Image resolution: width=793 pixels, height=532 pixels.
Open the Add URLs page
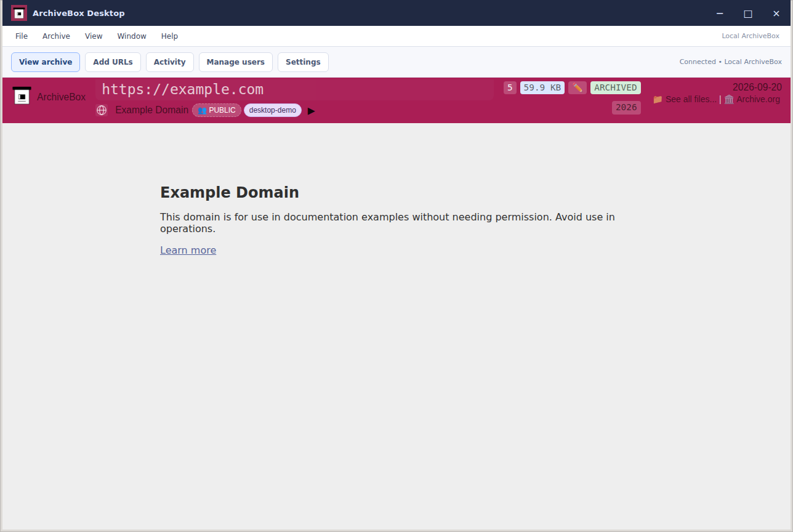113,62
